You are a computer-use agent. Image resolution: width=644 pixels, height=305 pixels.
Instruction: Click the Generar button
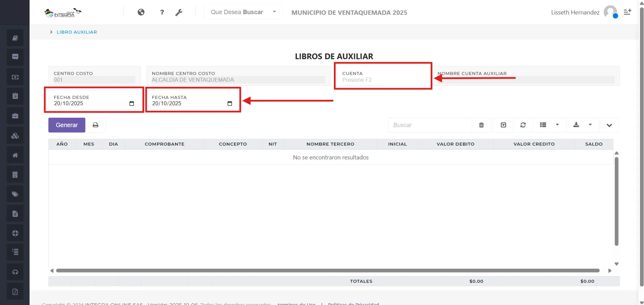67,125
